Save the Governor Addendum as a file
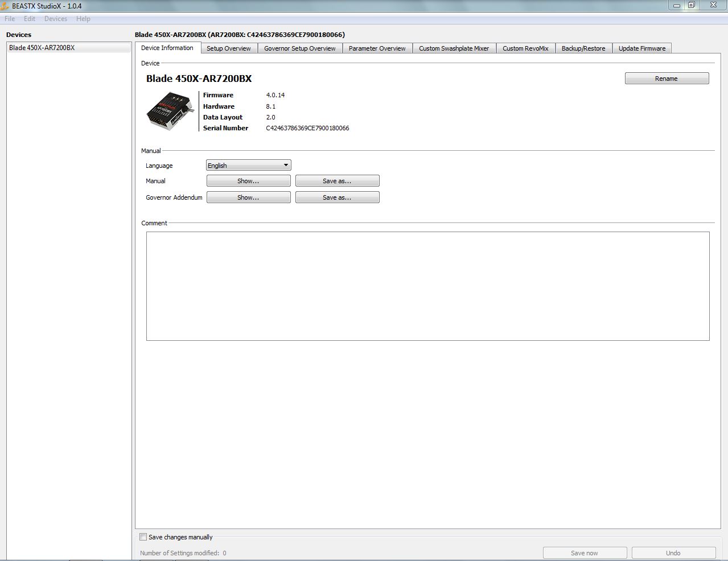This screenshot has width=728, height=561. click(337, 197)
